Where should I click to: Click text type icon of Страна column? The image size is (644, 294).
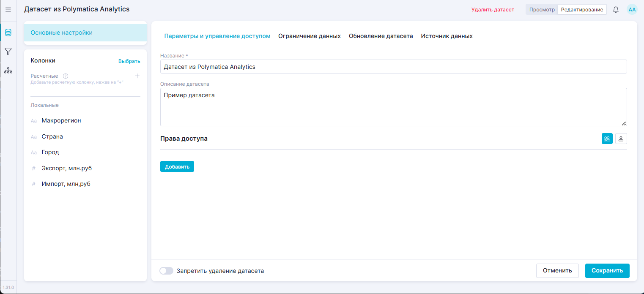tap(34, 137)
